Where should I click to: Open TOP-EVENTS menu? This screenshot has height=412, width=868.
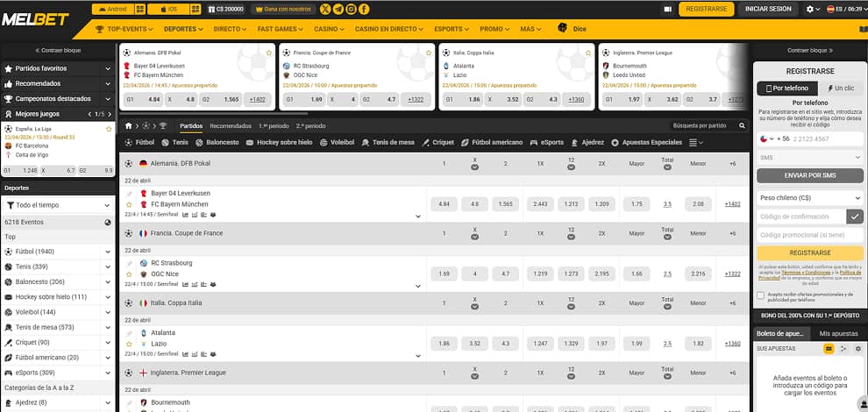pyautogui.click(x=124, y=29)
